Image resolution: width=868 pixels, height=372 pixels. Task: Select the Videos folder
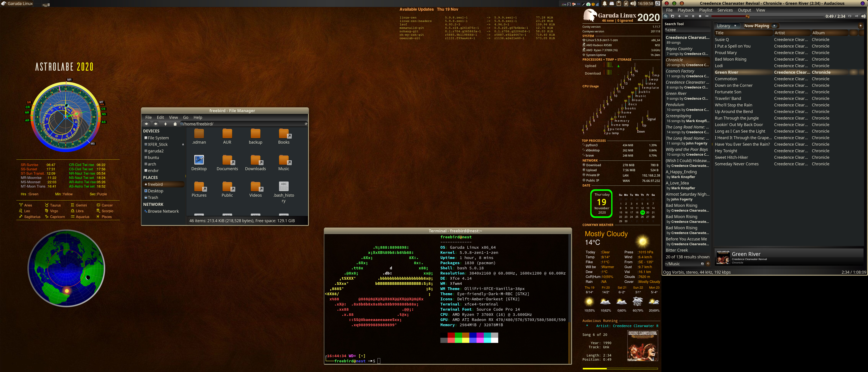tap(255, 190)
